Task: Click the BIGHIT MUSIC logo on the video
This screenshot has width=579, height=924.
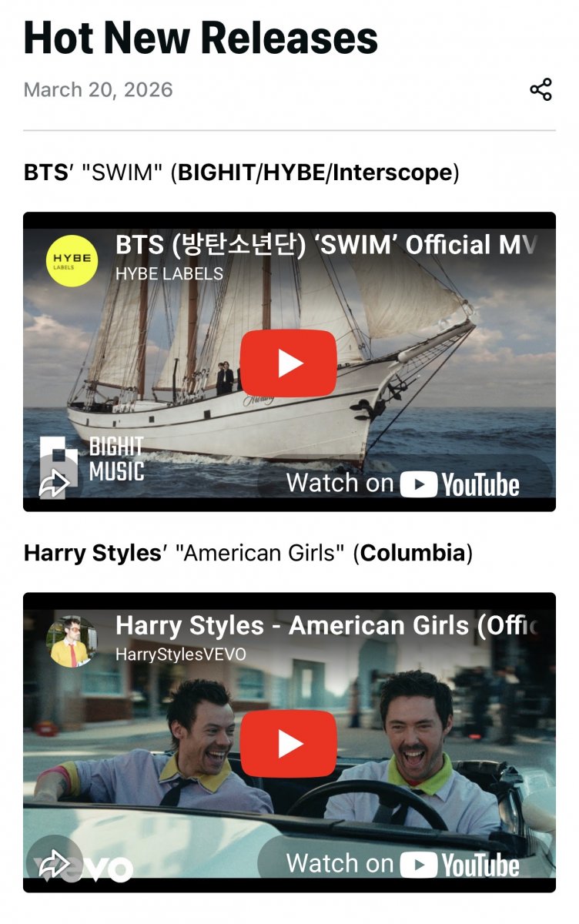Action: pos(92,460)
